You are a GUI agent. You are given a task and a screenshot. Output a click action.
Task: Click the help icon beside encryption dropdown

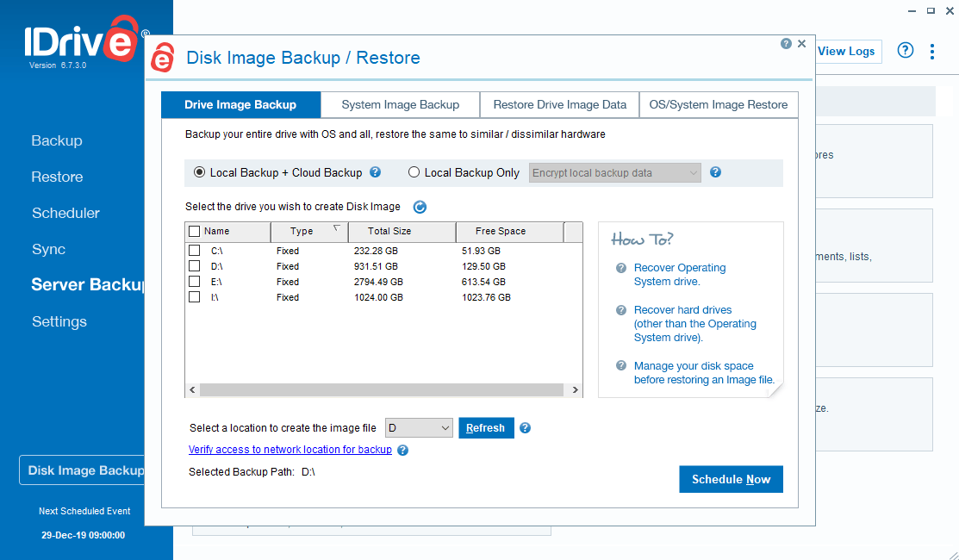[x=715, y=172]
